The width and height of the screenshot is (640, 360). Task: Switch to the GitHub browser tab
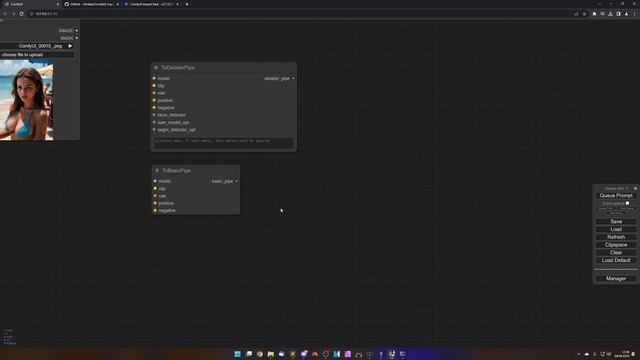[x=91, y=4]
